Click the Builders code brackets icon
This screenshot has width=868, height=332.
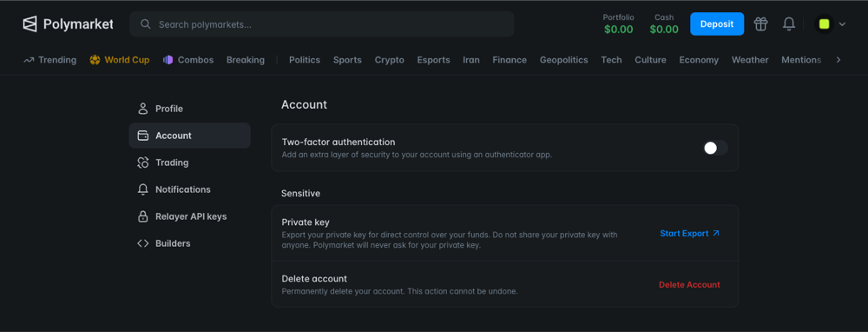tap(143, 243)
